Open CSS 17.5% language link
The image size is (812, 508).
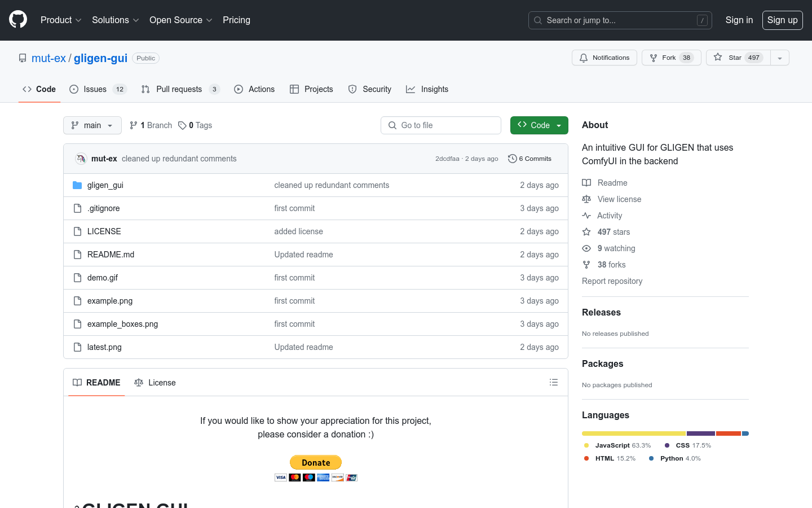point(687,445)
